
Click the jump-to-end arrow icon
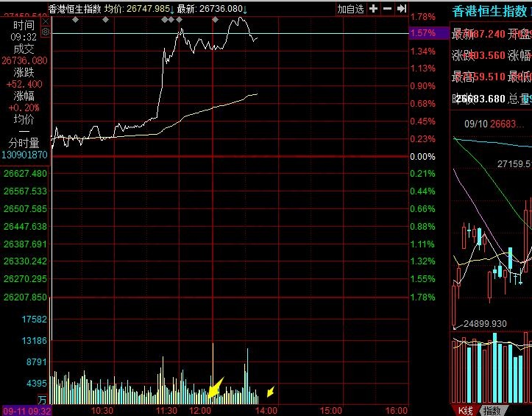point(401,9)
